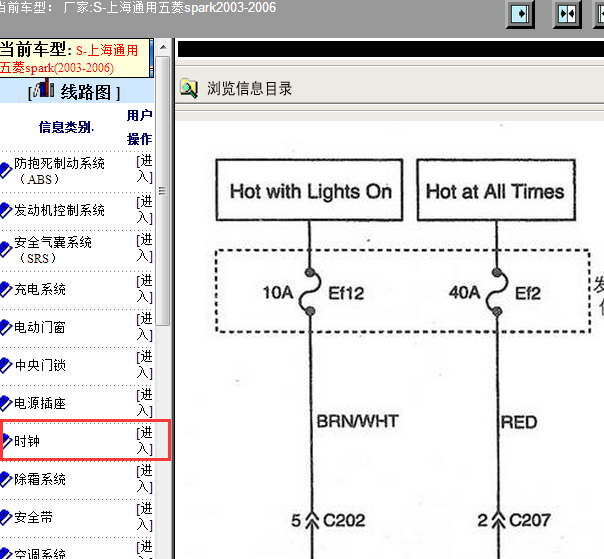Click book icon beside 时钟
Viewport: 604px width, 559px height.
point(7,441)
